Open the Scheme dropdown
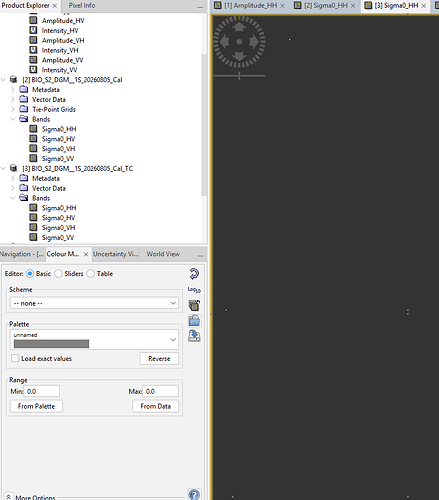439x500 pixels. click(94, 303)
